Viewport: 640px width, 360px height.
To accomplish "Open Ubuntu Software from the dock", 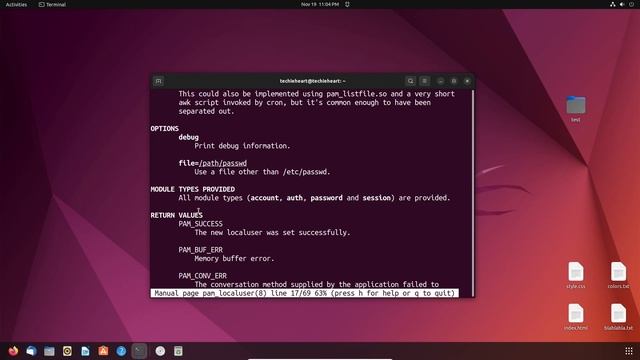I will [103, 351].
